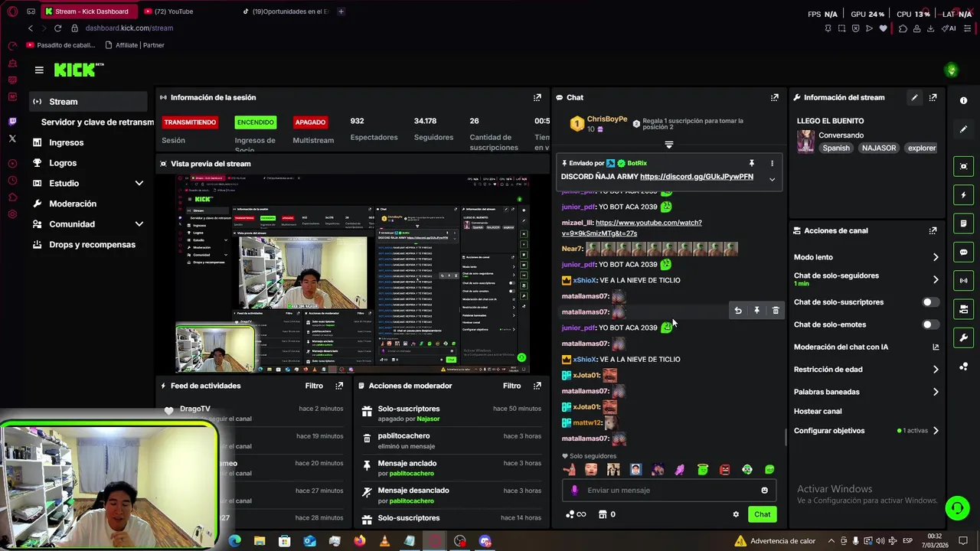
Task: Click Hostear canal
Action: point(818,411)
